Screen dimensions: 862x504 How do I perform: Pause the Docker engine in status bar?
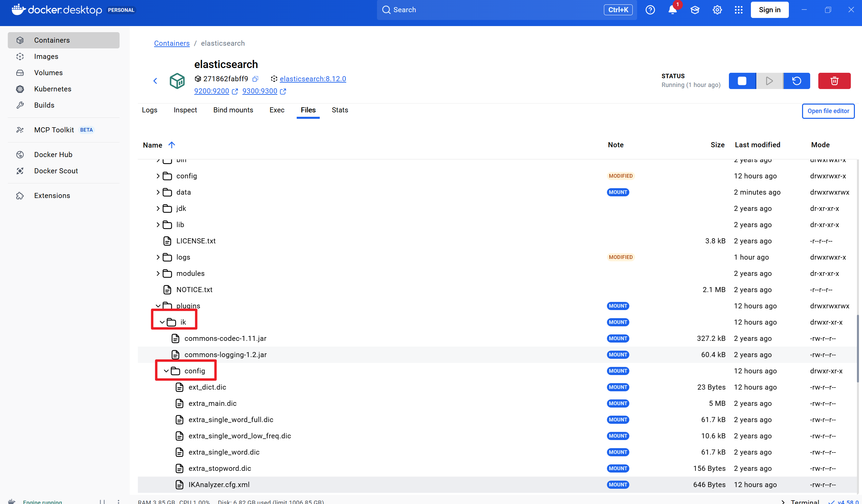[x=102, y=501]
